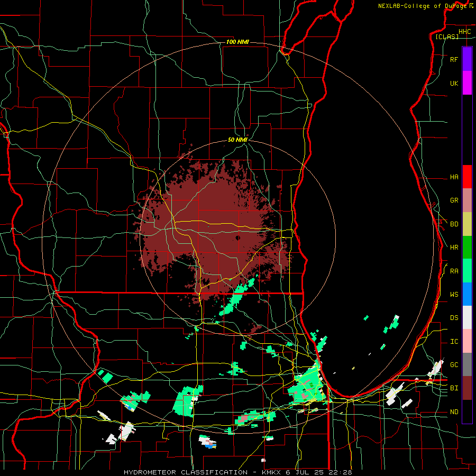This screenshot has width=476, height=476.
Task: Click the 100 NMI range ring label
Action: (x=237, y=42)
